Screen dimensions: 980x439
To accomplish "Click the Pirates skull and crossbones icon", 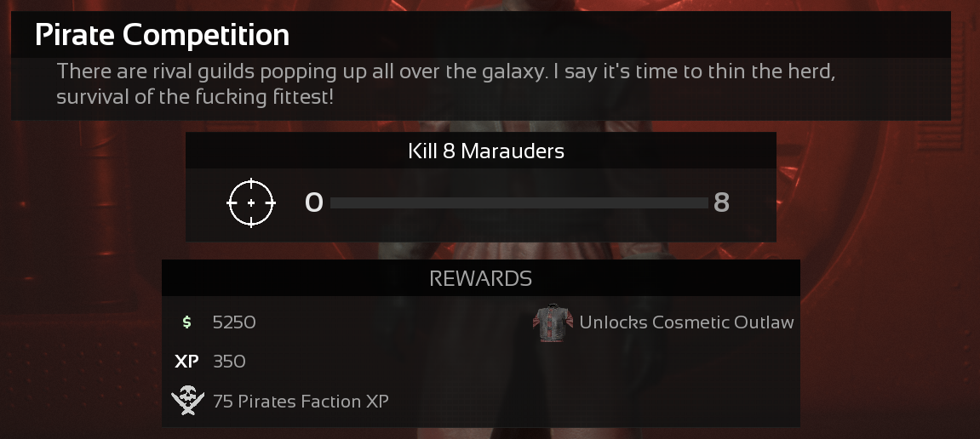I will pos(187,400).
